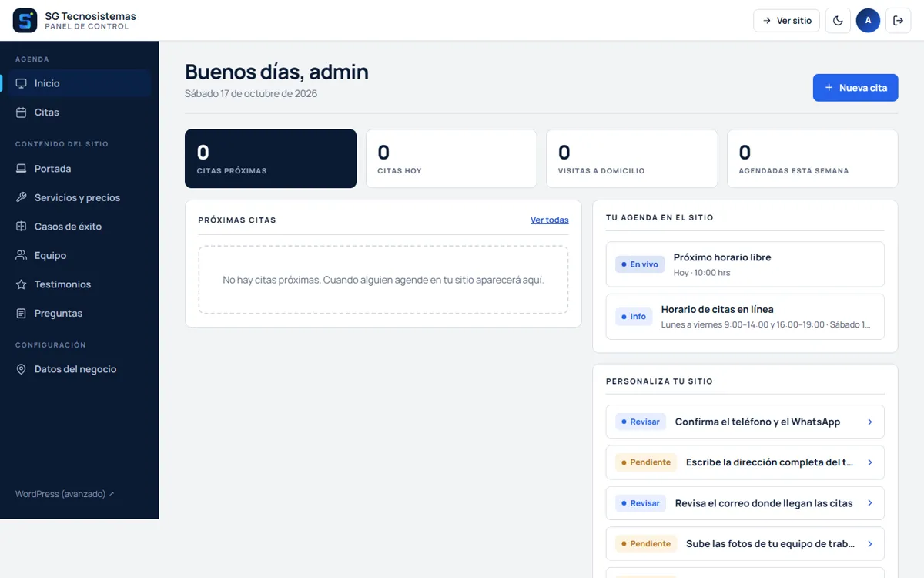The height and width of the screenshot is (578, 924).
Task: Select the Visitas a domicilio stat card
Action: pyautogui.click(x=632, y=159)
